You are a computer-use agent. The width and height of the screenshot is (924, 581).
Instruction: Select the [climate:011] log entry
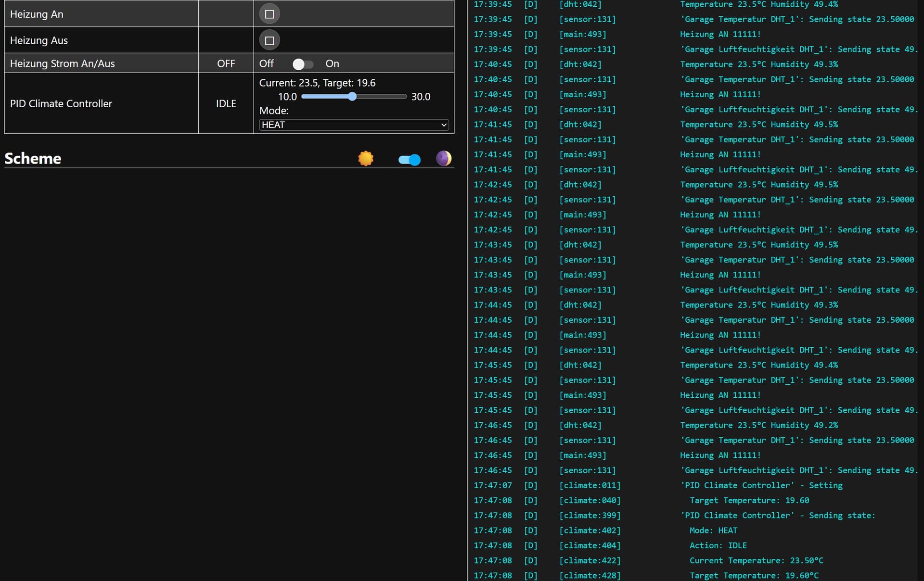pos(590,485)
